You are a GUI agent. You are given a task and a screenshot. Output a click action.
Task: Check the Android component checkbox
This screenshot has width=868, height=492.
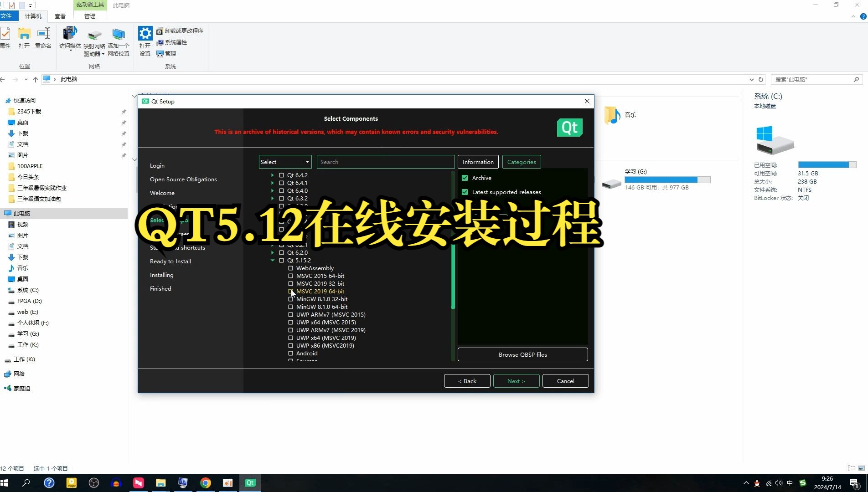click(x=290, y=354)
